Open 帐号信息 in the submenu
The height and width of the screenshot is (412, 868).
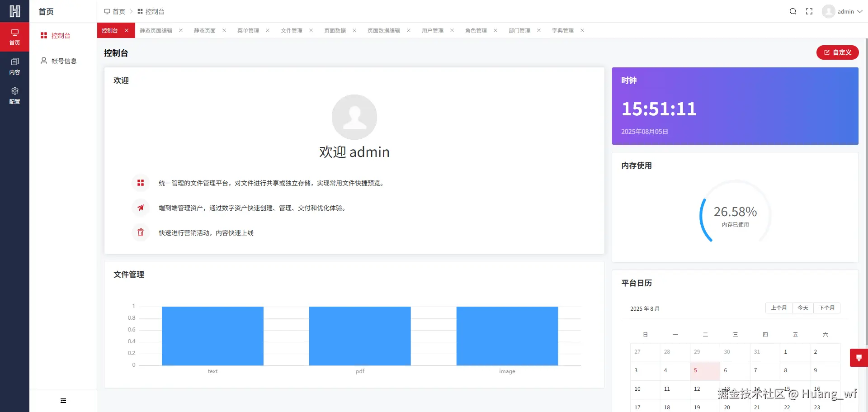pyautogui.click(x=64, y=61)
